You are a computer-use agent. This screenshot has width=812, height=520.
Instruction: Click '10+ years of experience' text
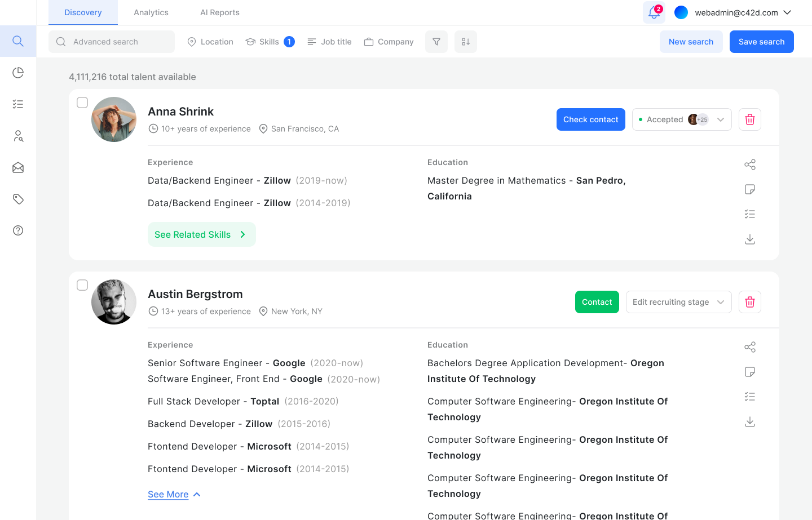(206, 128)
